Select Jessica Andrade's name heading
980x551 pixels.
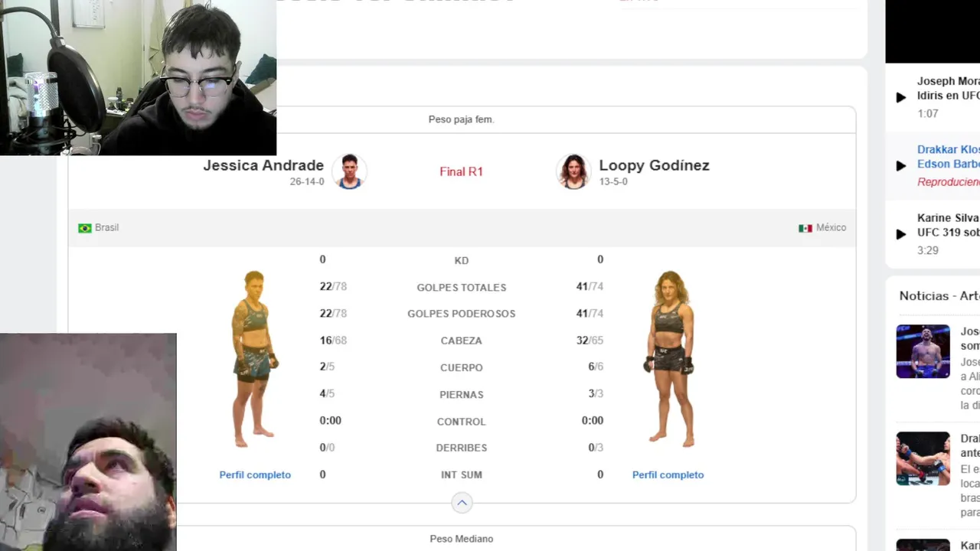263,165
